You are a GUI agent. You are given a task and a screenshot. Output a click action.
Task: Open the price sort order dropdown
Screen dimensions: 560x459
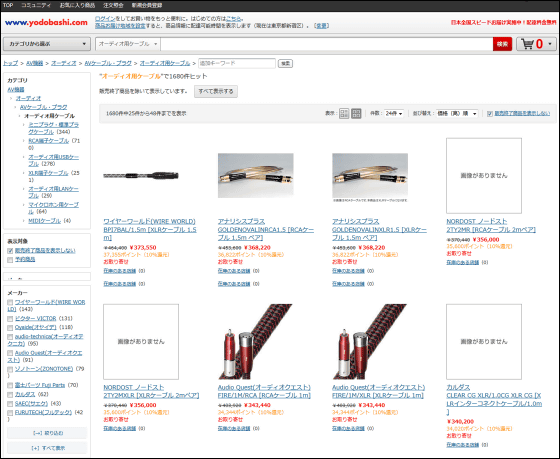tap(457, 114)
